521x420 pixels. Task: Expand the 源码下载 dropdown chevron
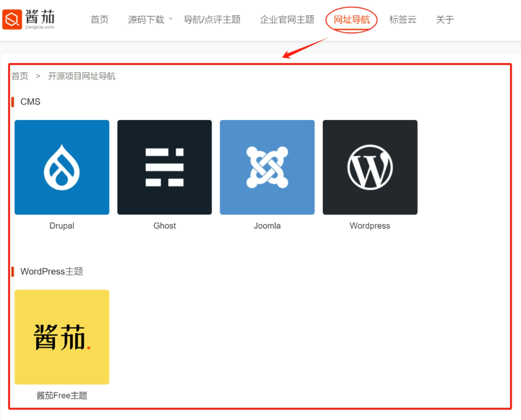click(171, 19)
